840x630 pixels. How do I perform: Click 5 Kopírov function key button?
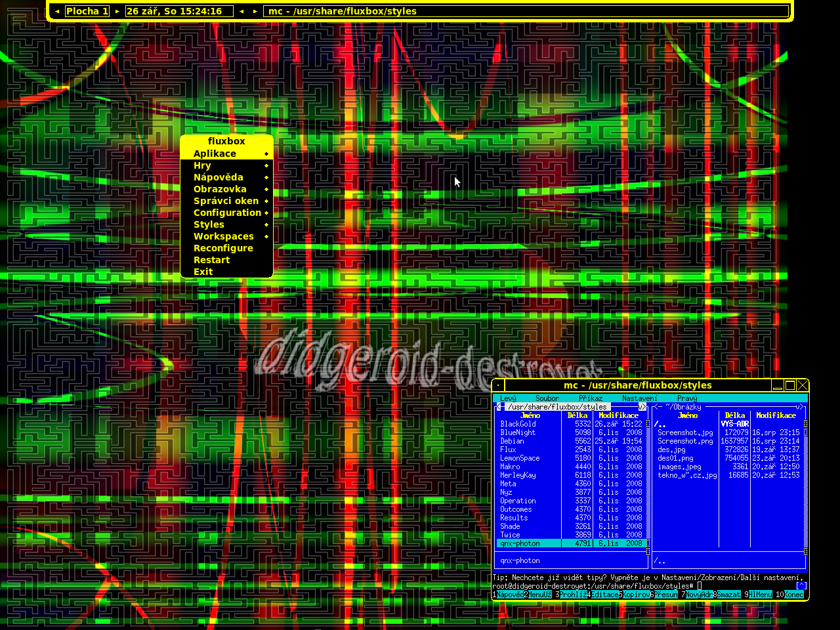click(636, 595)
